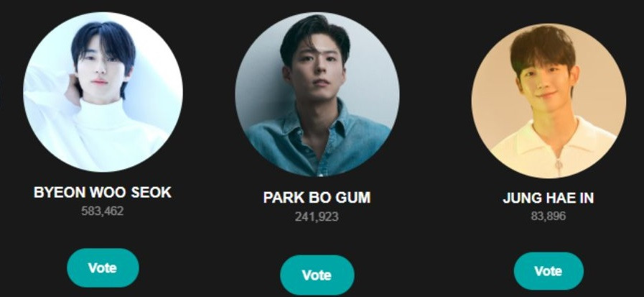Viewport: 644px width, 297px height.
Task: Cast vote for candidate with 83,896 votes
Action: 549,271
